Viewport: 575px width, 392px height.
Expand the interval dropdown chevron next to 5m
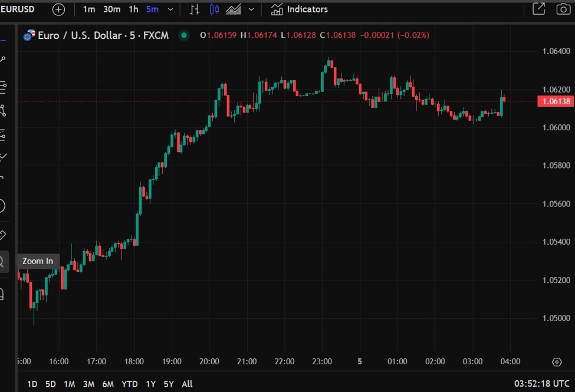[170, 9]
